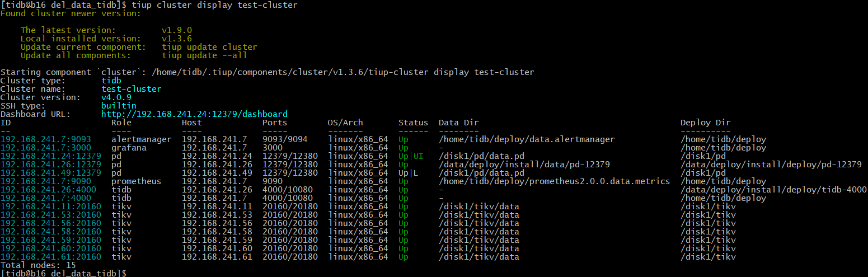Click the Deploy Dir column header
This screenshot has width=868, height=277.
tap(706, 123)
